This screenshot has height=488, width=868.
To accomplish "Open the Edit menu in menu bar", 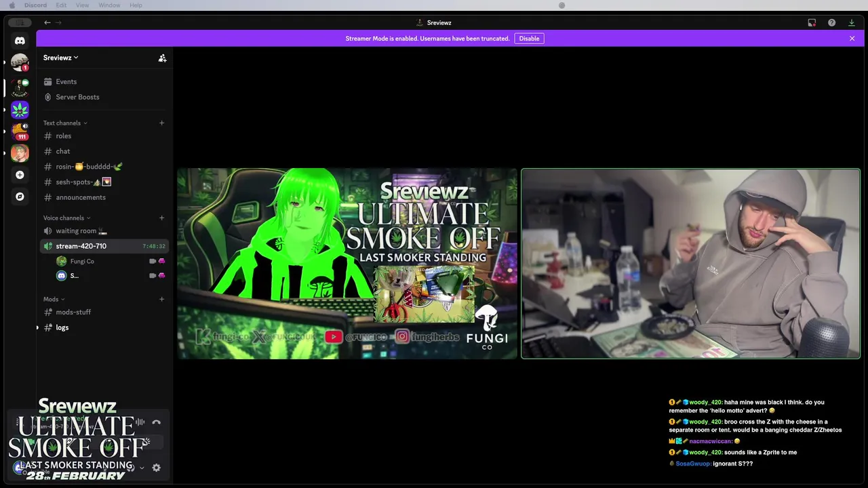I will coord(61,5).
